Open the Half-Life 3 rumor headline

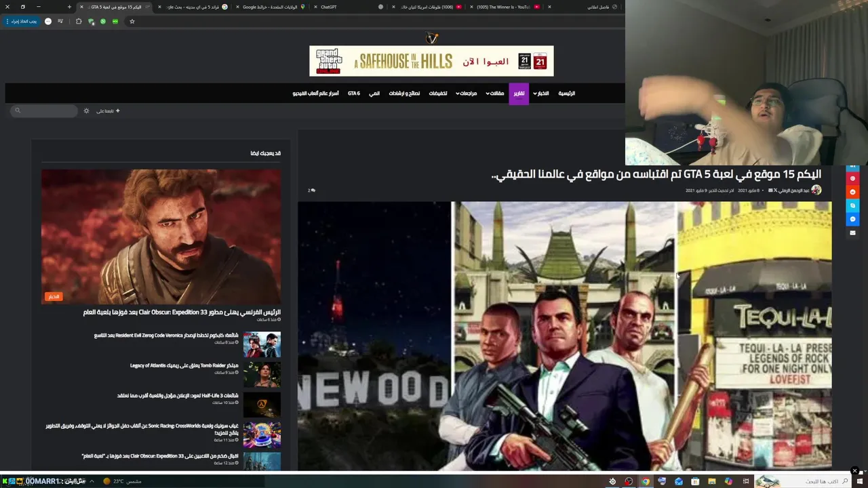coord(178,395)
